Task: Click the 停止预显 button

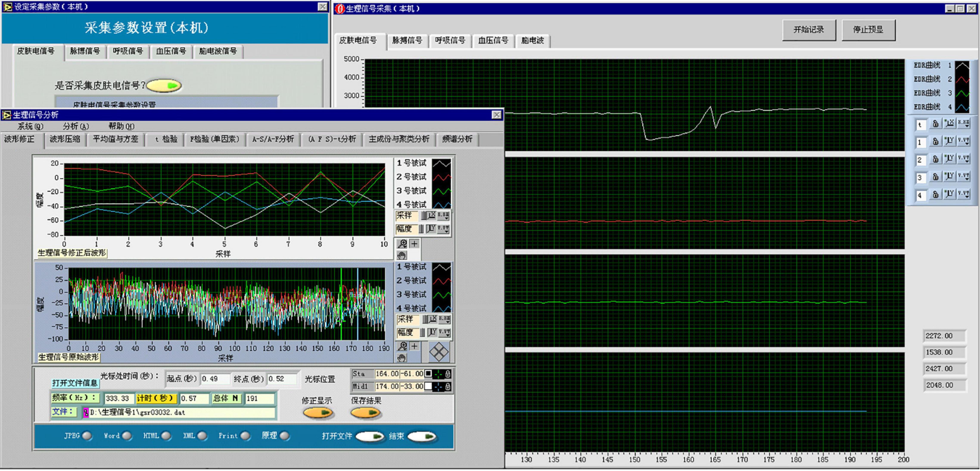Action: click(868, 30)
